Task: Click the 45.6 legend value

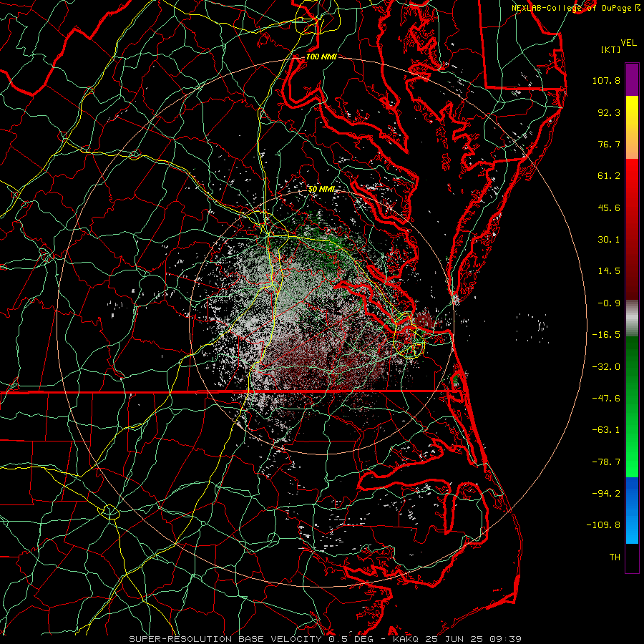Action: (609, 208)
